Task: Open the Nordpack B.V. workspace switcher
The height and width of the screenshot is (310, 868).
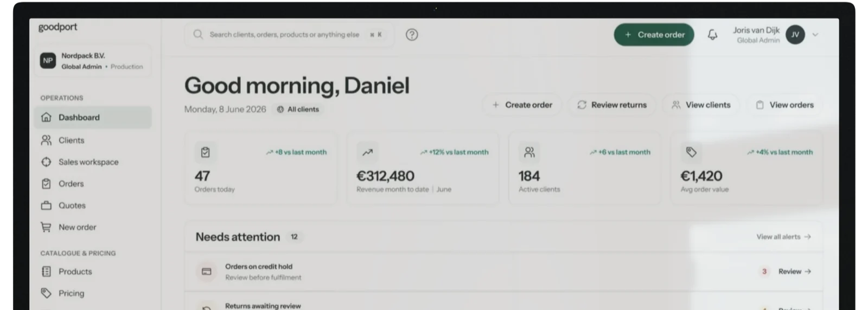Action: point(92,61)
